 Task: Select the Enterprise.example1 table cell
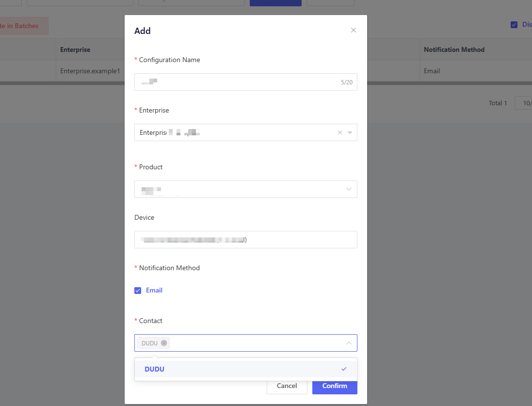click(x=90, y=71)
